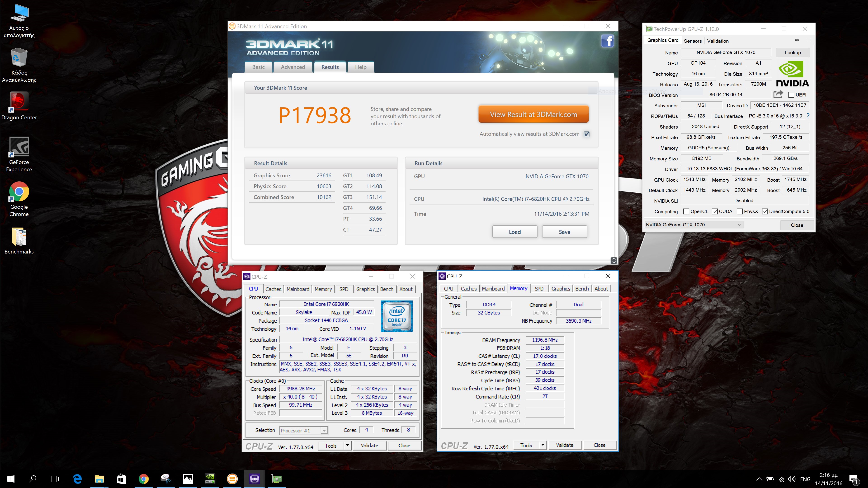This screenshot has width=868, height=488.
Task: Open Validation tab in GPU-Z
Action: pyautogui.click(x=718, y=41)
